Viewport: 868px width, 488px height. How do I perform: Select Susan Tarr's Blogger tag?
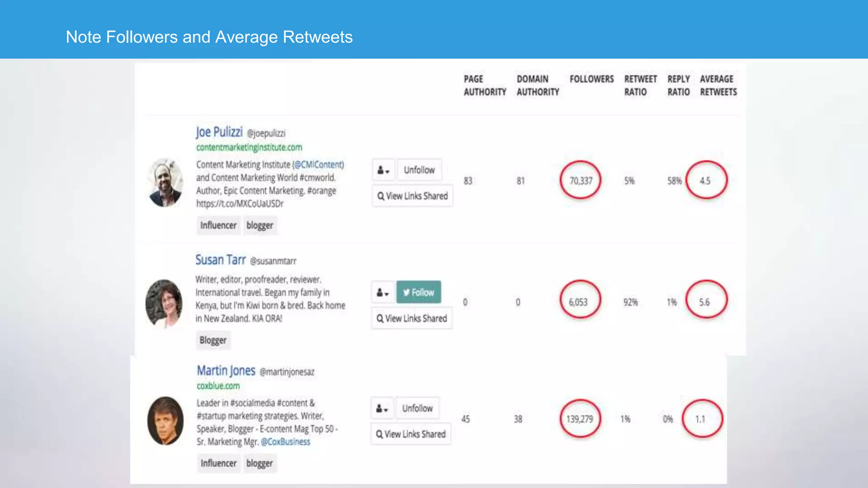point(213,340)
